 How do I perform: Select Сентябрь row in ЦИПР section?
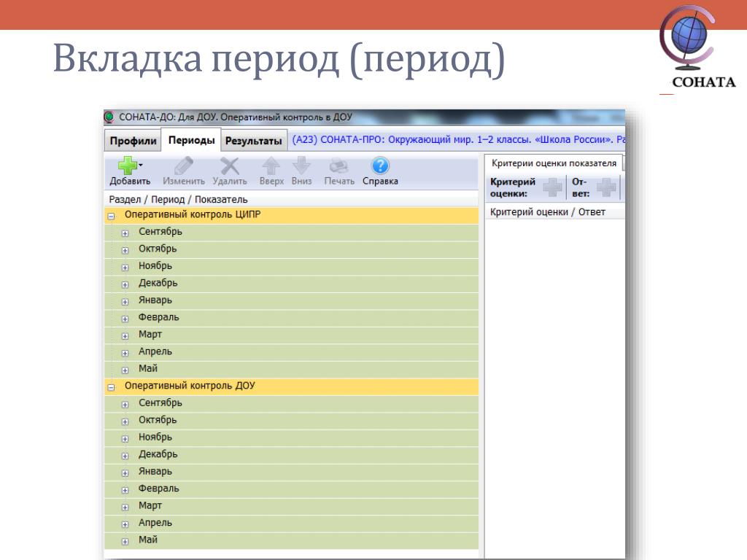pyautogui.click(x=291, y=232)
